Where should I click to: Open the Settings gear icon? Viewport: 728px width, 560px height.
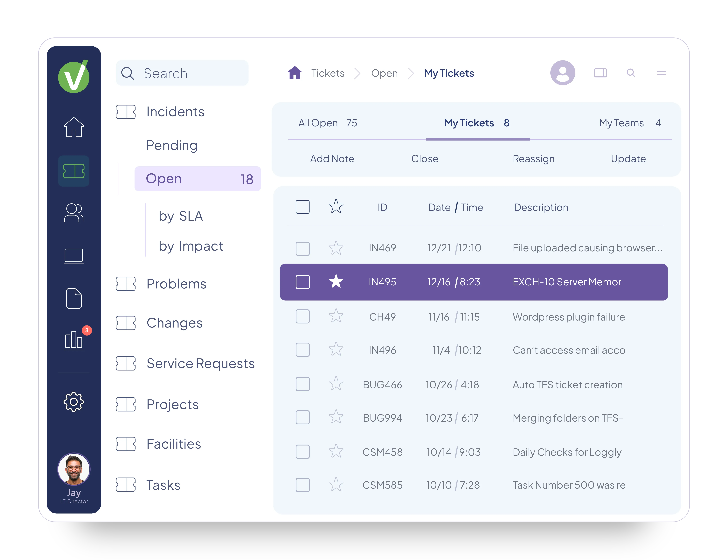(74, 402)
